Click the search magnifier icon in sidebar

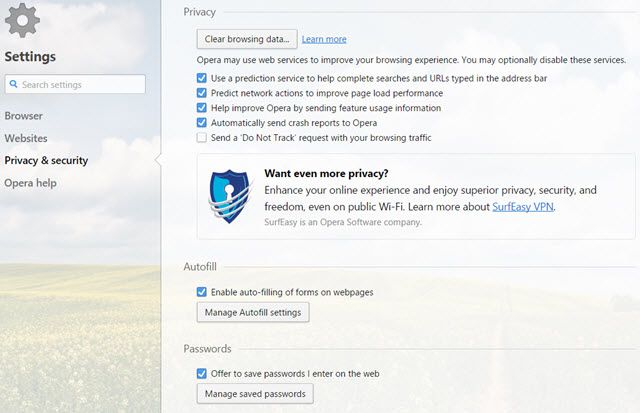pos(14,85)
